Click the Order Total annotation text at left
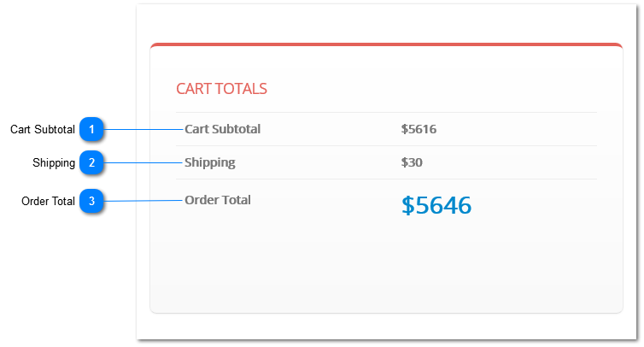 pos(48,201)
